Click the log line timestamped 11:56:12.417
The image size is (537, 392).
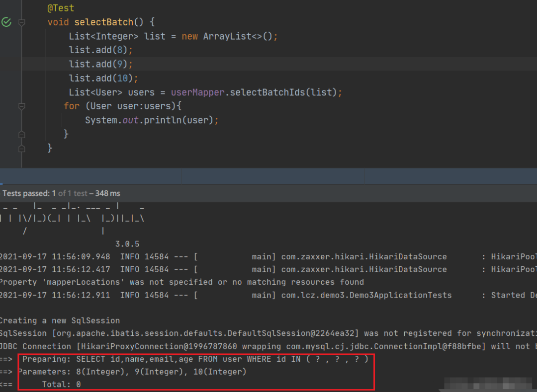(x=268, y=270)
